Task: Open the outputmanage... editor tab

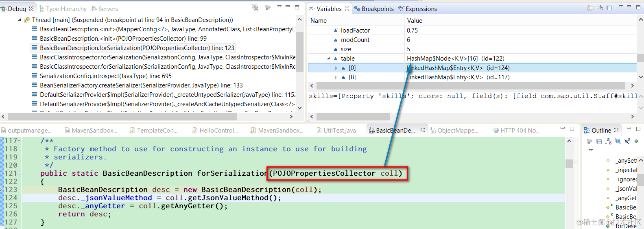Action: (x=26, y=131)
